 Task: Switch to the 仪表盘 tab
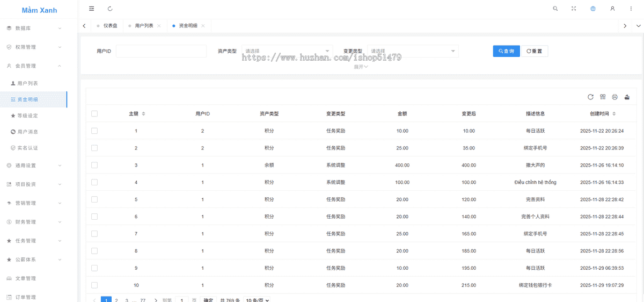point(107,26)
